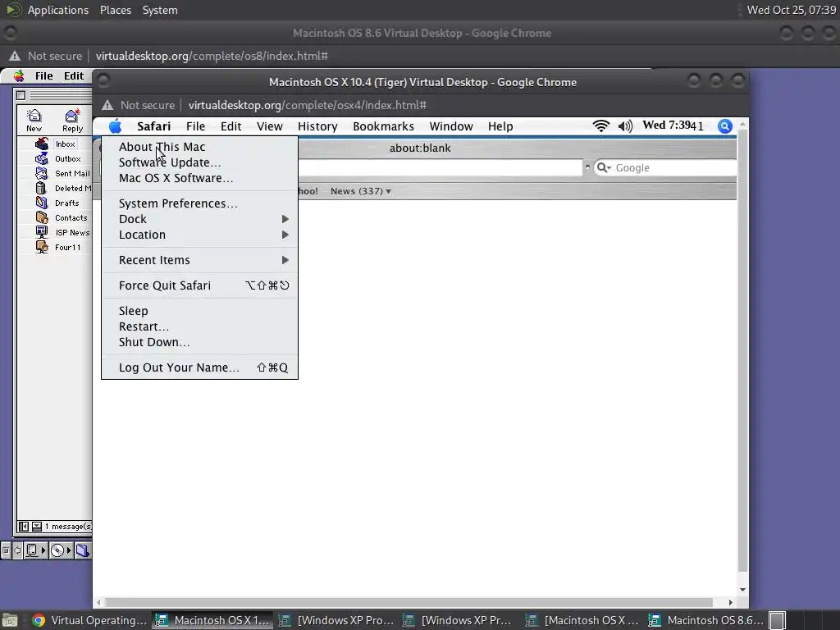Click the New message icon in mail window

(x=34, y=116)
